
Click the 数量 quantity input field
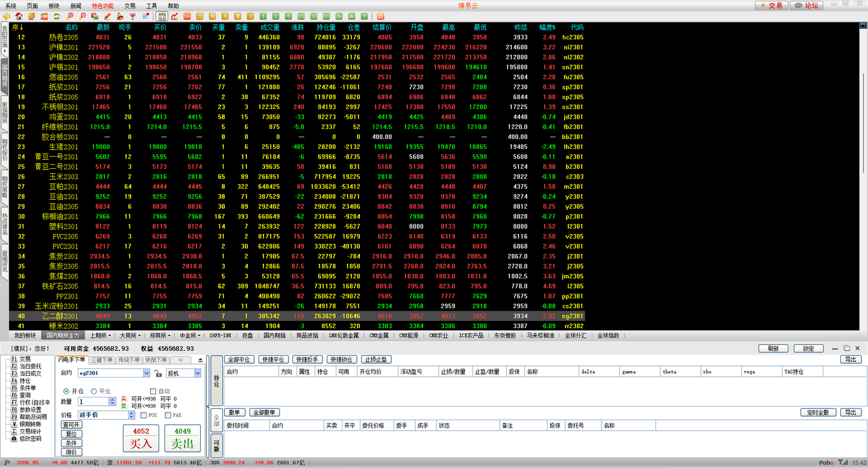[93, 402]
